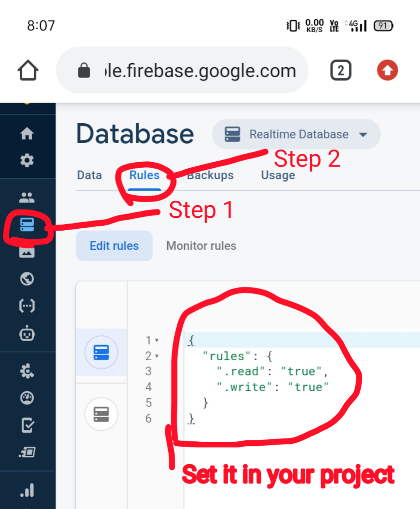Open Test Lab checklist icon in sidebar

(x=27, y=425)
